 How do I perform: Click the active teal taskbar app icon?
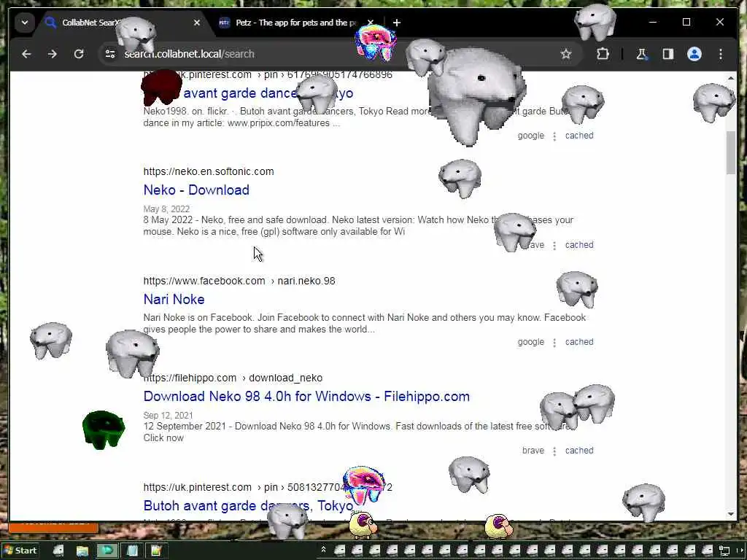(x=107, y=551)
